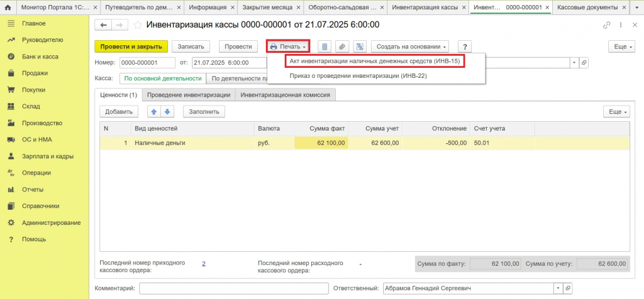Go to the Продажи section
The width and height of the screenshot is (644, 299).
pos(35,73)
